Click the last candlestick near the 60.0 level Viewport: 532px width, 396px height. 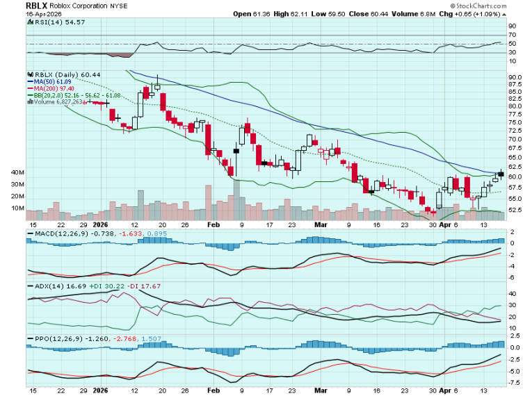[501, 174]
